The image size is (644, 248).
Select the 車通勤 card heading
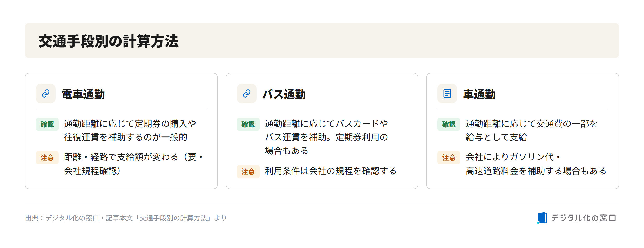(479, 94)
